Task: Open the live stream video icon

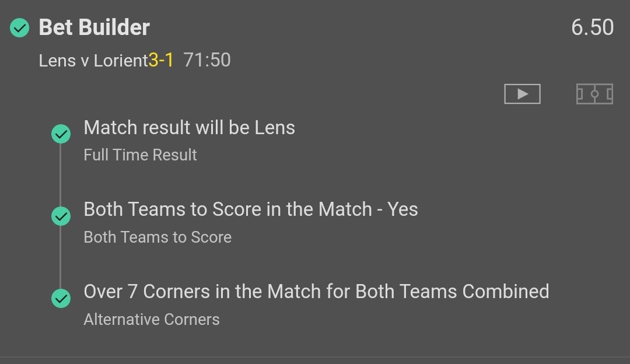Action: click(x=522, y=94)
